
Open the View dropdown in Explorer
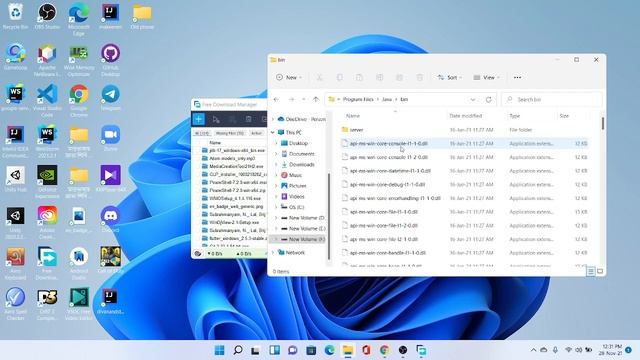(x=486, y=77)
